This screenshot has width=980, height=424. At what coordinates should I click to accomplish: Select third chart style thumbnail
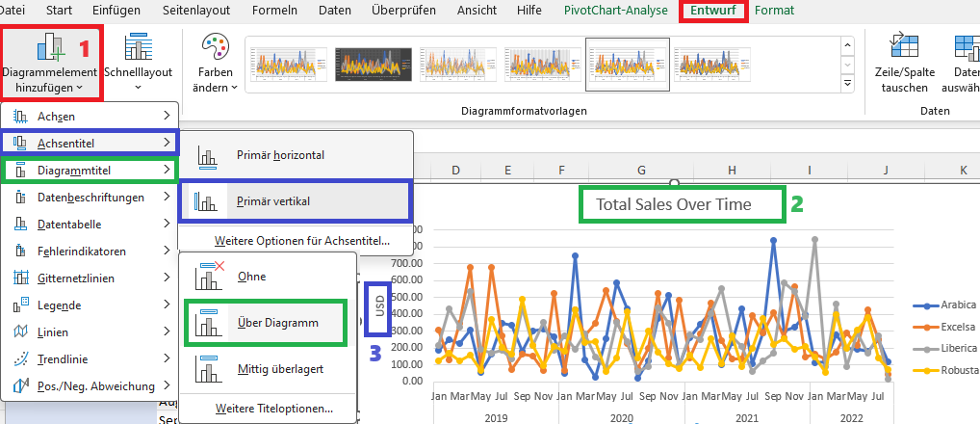click(x=458, y=64)
